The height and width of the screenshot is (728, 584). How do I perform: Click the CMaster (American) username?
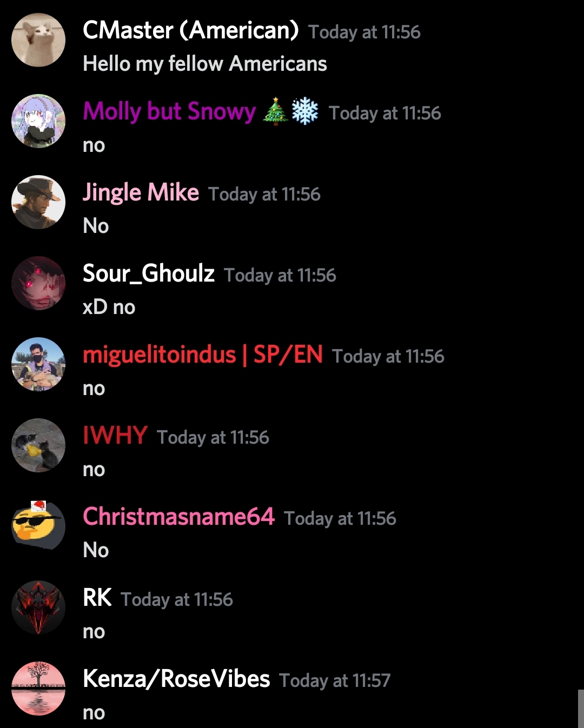(x=190, y=30)
